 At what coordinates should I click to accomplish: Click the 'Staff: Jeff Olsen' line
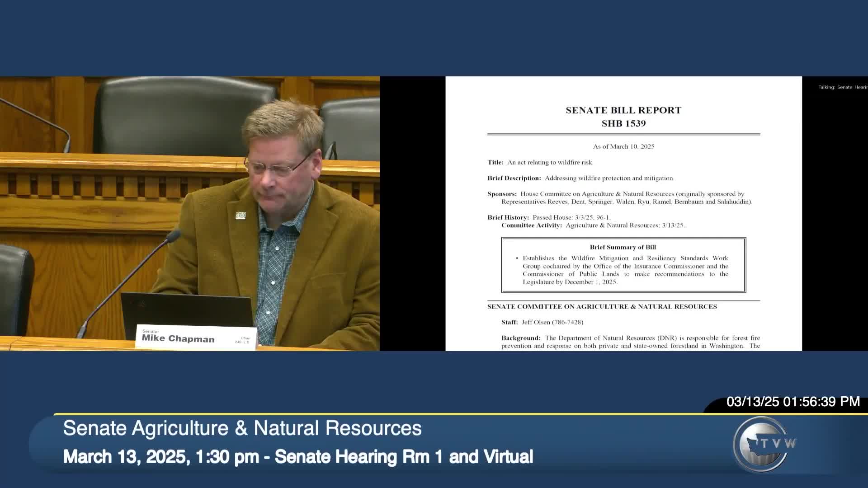(542, 322)
